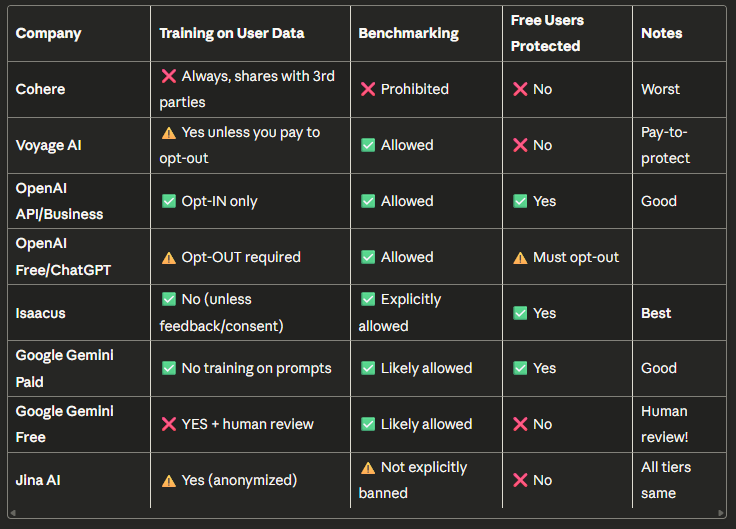Click the red X beside Cohere's "Prohibited" benchmarking
This screenshot has width=736, height=529.
point(368,89)
